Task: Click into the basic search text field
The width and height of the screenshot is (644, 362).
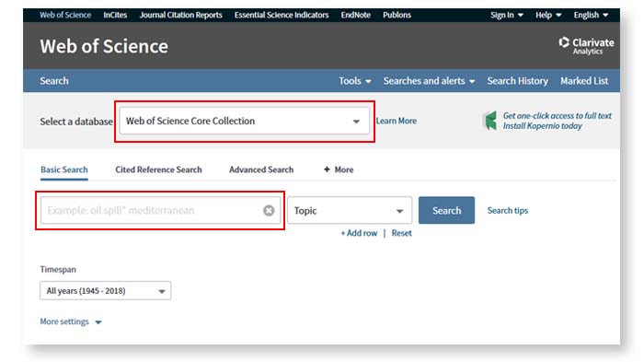Action: point(152,211)
